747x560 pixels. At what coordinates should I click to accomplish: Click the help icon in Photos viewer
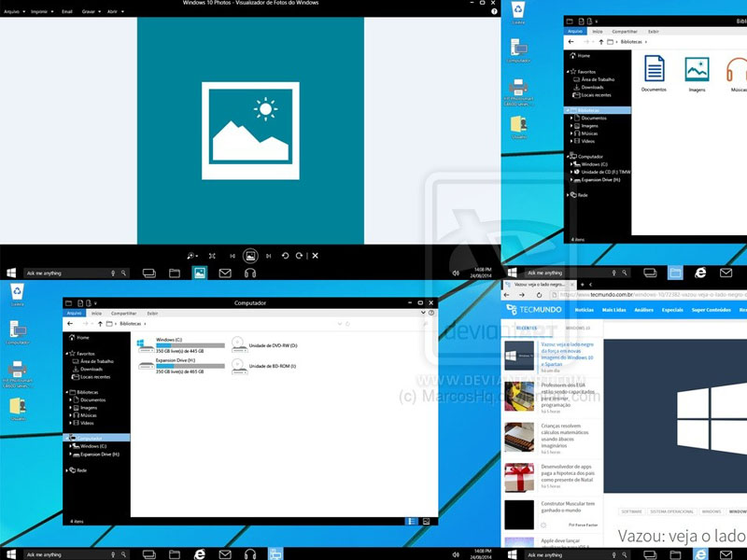[494, 11]
